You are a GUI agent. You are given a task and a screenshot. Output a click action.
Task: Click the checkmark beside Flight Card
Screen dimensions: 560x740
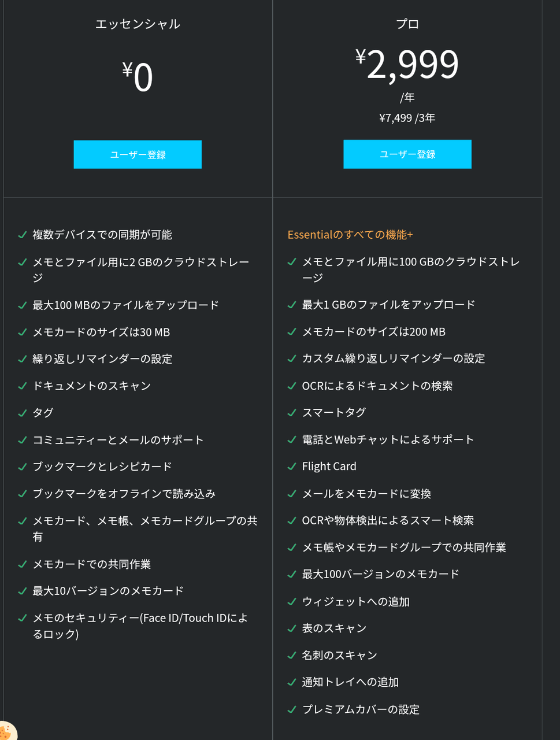click(292, 467)
